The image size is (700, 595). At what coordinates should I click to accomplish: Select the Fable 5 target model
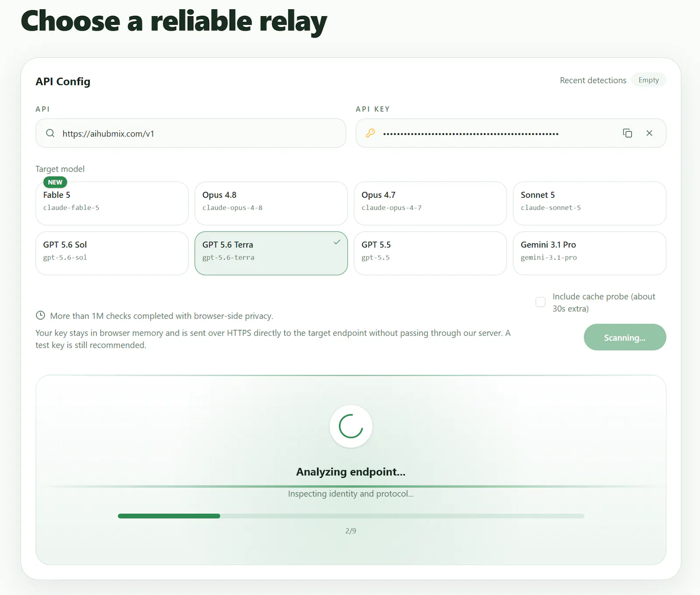(x=112, y=203)
